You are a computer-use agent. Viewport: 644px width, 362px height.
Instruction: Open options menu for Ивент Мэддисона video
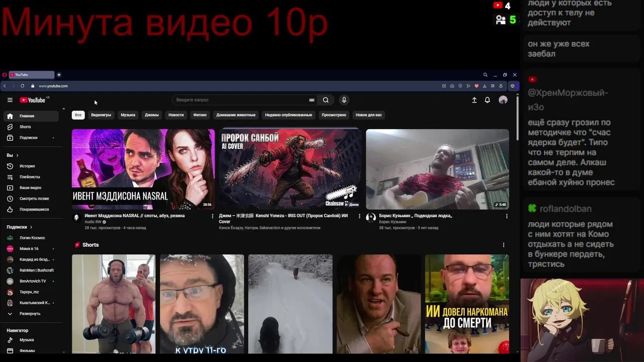(212, 216)
